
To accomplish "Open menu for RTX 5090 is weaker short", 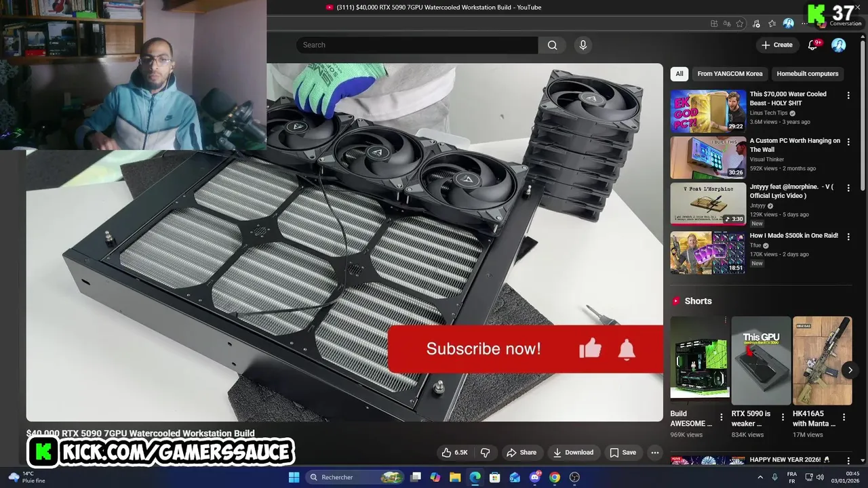I will pos(783,418).
